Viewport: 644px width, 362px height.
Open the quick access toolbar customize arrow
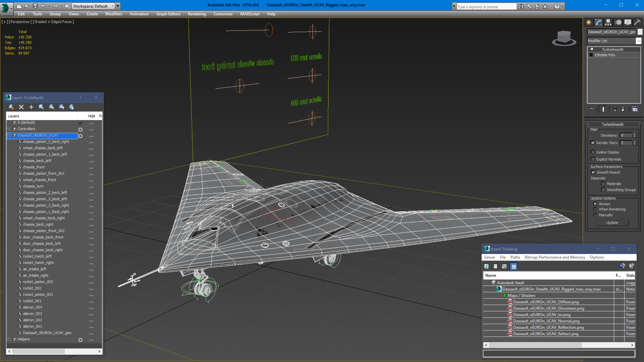(x=118, y=6)
